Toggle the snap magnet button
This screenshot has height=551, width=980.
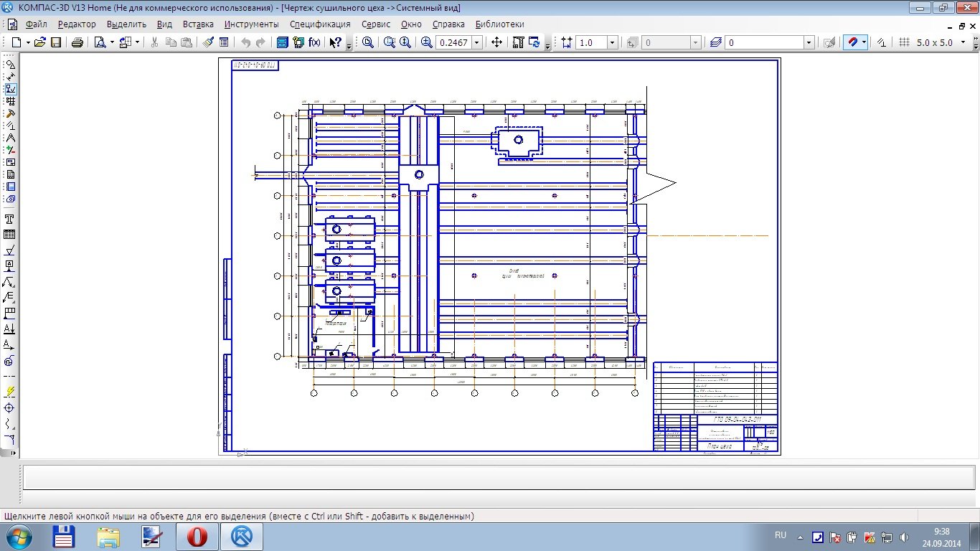(x=852, y=42)
